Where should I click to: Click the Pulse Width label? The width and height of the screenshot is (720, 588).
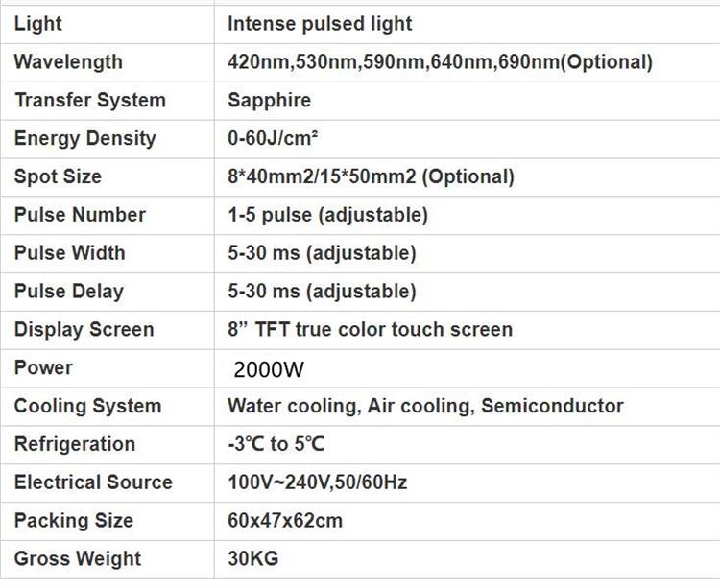point(69,252)
